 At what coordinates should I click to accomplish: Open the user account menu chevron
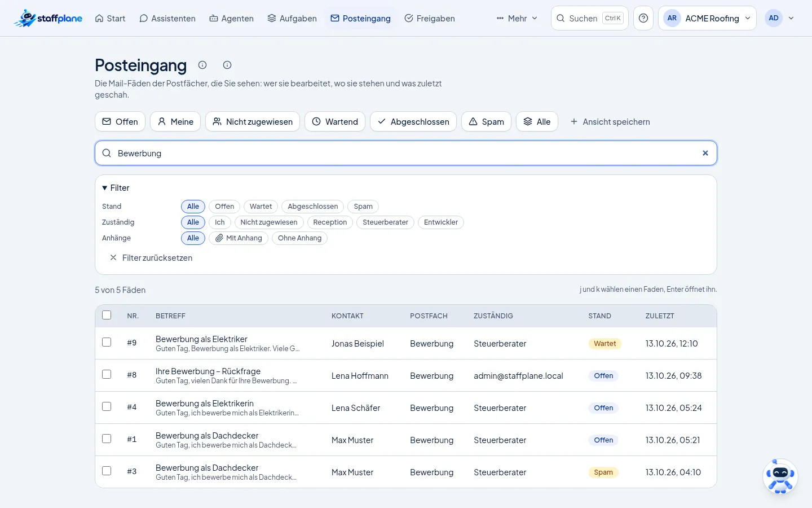(x=791, y=18)
